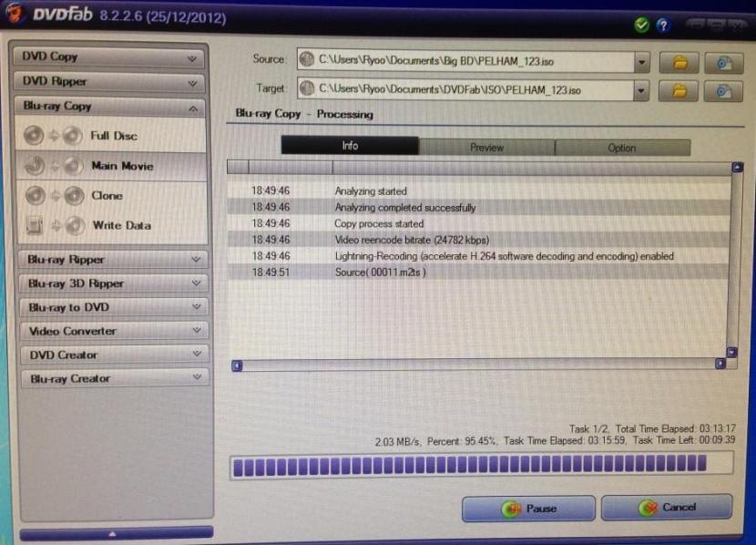Browse Target folder with yellow folder icon
Viewport: 756px width, 545px height.
pyautogui.click(x=678, y=90)
